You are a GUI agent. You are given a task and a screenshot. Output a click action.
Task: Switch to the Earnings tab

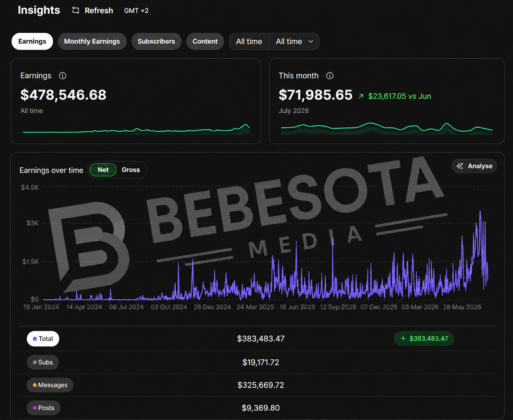pyautogui.click(x=32, y=41)
